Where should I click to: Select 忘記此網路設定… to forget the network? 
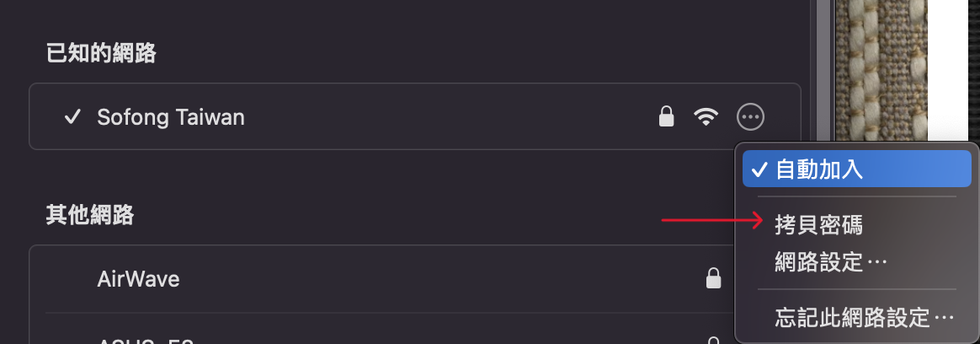(865, 317)
